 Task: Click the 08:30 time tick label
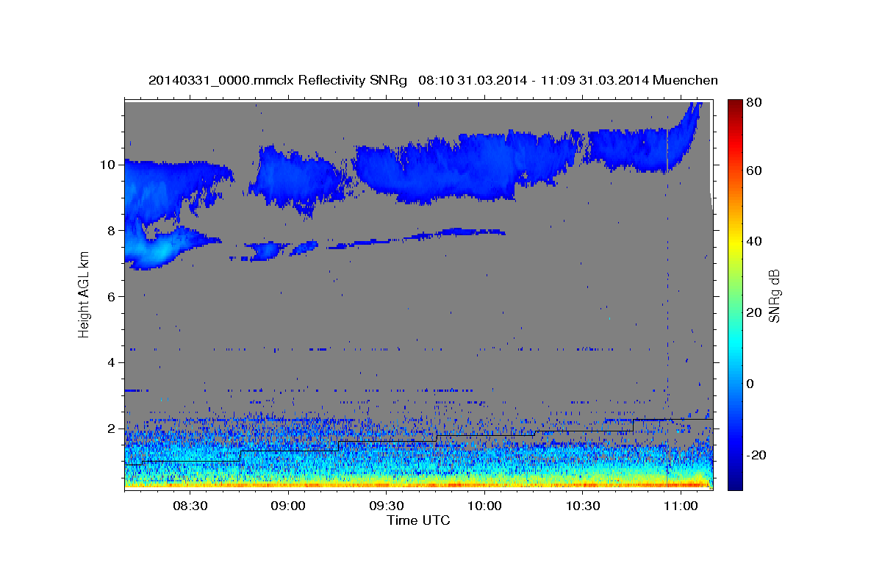click(x=190, y=506)
